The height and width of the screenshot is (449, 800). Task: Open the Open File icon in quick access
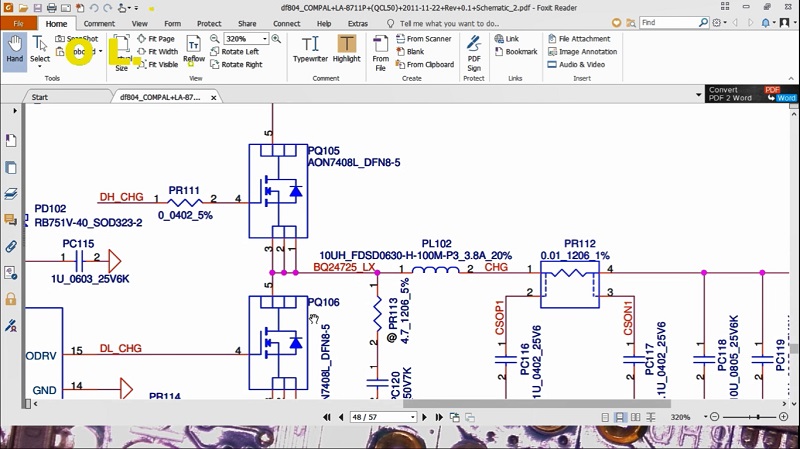click(23, 8)
